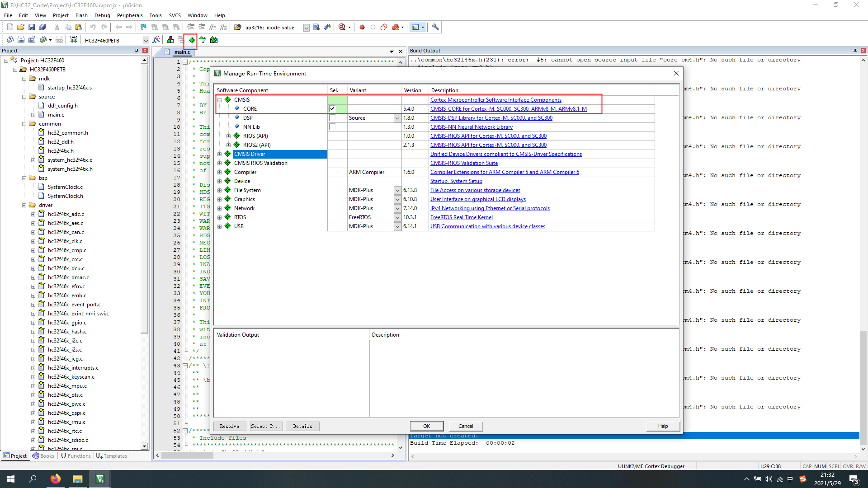This screenshot has height=488, width=868.
Task: Click Manage Run-Time Environment toolbar icon
Action: click(192, 40)
